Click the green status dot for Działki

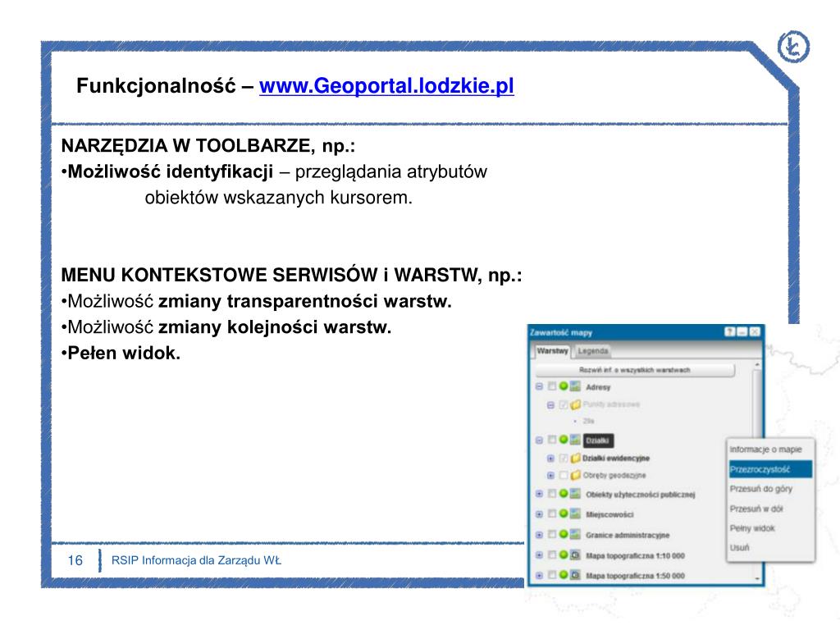pos(564,440)
